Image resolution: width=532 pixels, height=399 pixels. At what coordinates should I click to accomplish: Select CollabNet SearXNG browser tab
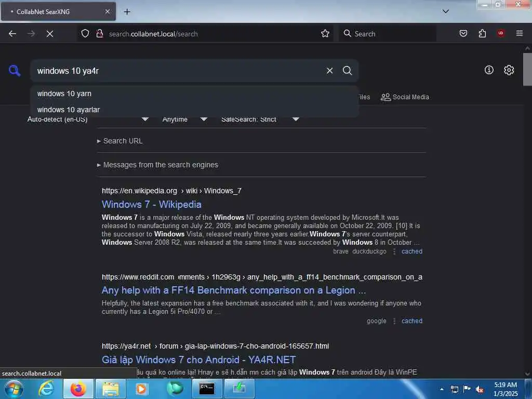pyautogui.click(x=58, y=11)
